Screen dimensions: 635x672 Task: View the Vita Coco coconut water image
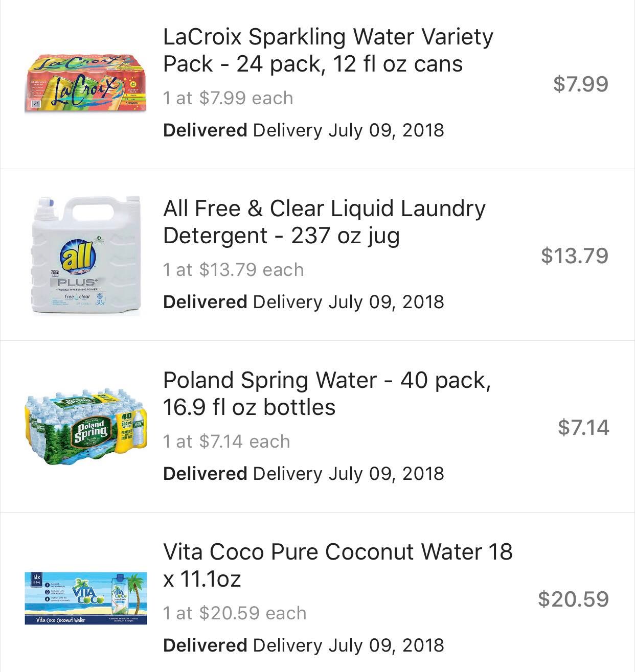coord(85,598)
